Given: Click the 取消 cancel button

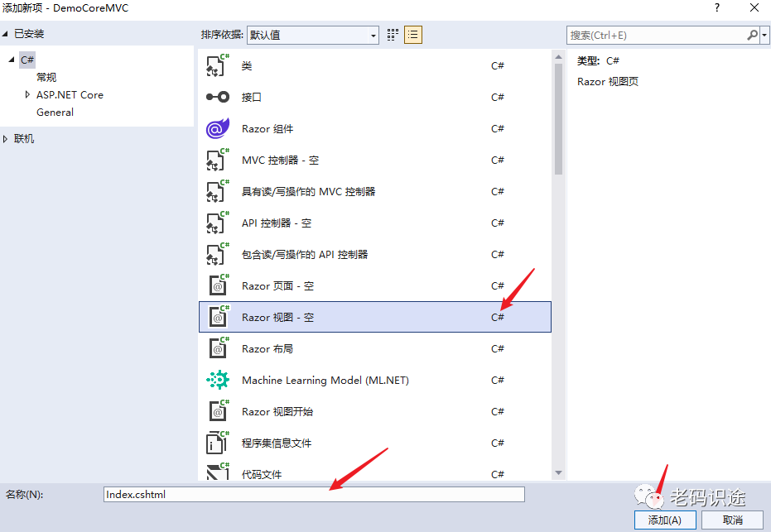Looking at the screenshot, I should (732, 520).
